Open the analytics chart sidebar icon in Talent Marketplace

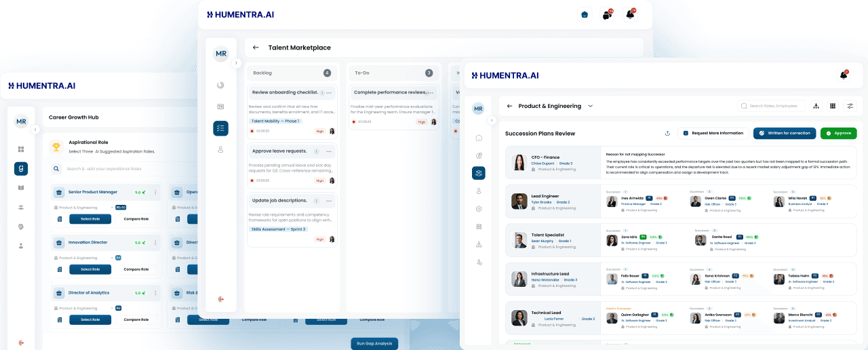[220, 85]
